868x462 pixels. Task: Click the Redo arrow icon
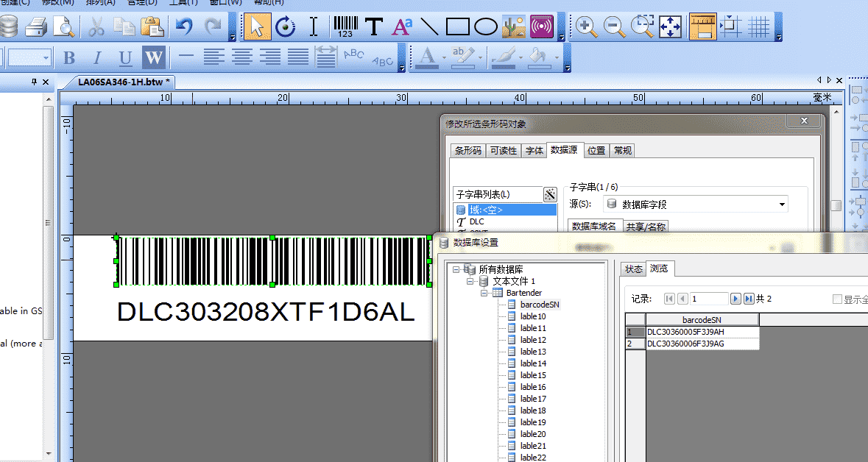pyautogui.click(x=213, y=26)
